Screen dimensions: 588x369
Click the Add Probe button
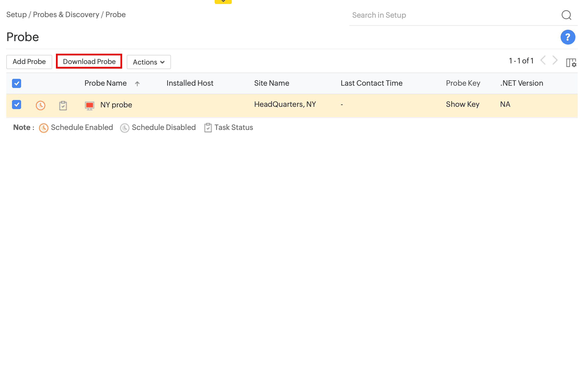click(29, 62)
